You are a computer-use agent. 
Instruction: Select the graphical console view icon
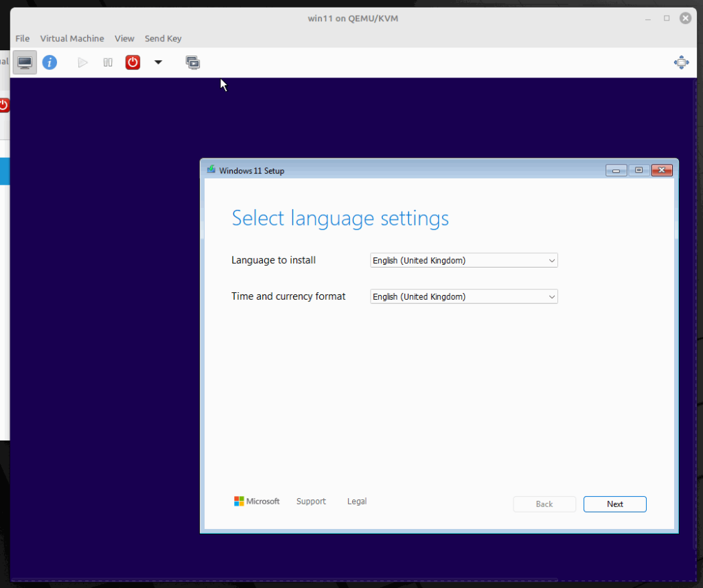[25, 62]
